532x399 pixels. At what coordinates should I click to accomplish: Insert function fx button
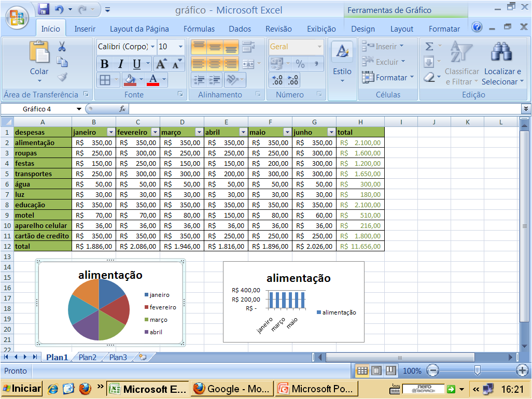122,109
